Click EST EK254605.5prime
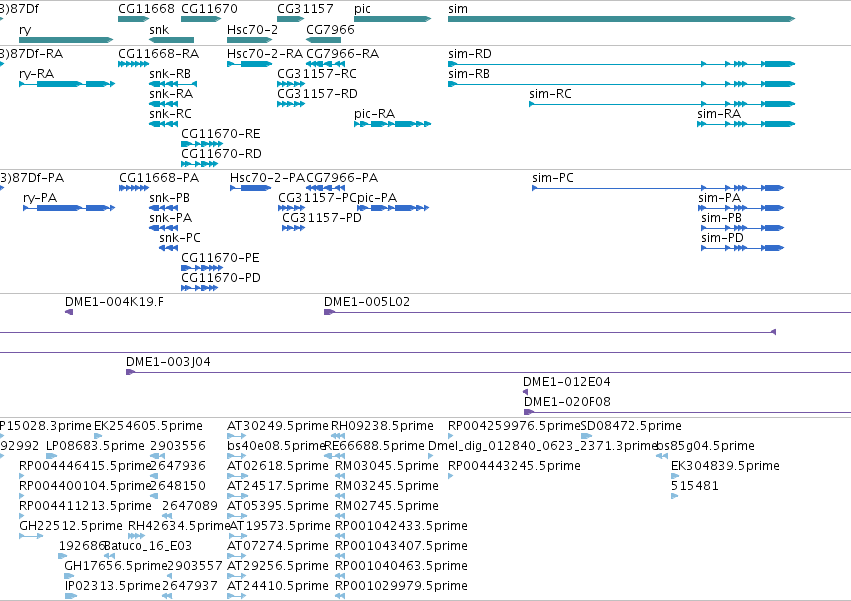851x601 pixels. tap(98, 436)
